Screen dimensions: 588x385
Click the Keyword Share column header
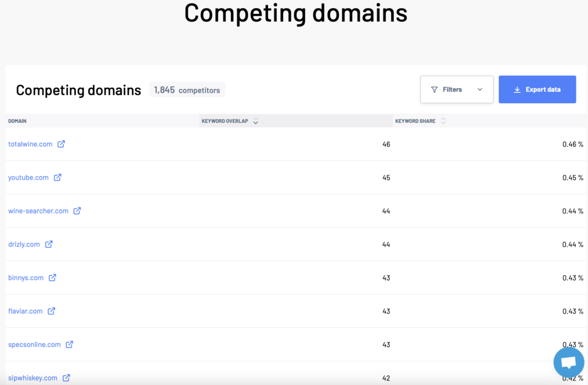pyautogui.click(x=489, y=121)
